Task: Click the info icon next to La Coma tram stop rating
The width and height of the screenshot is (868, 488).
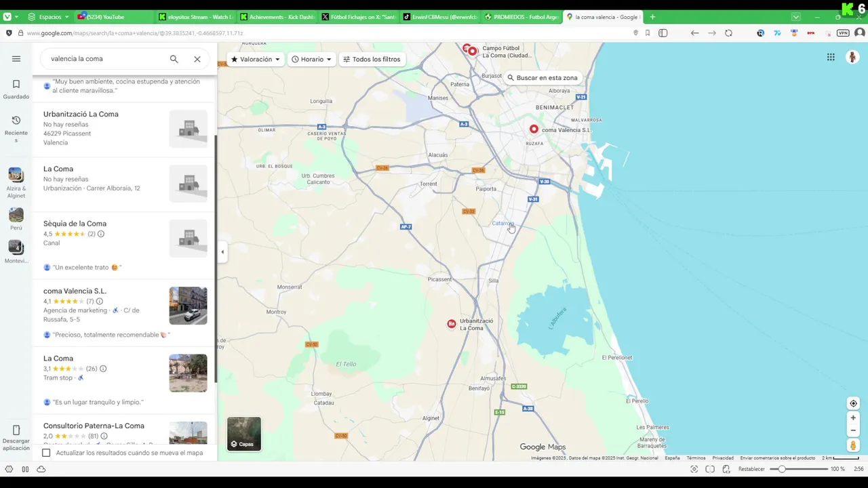Action: click(103, 369)
